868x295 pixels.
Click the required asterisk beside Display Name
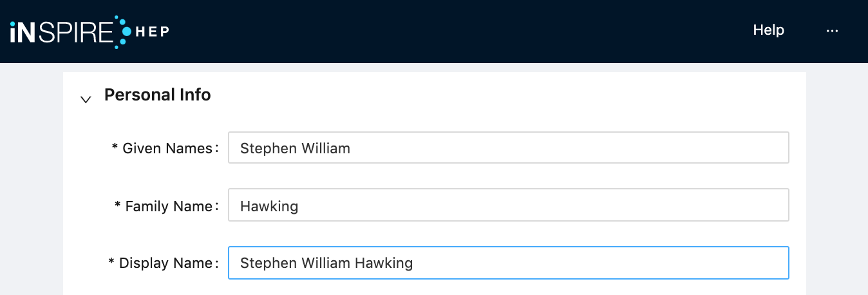[111, 263]
